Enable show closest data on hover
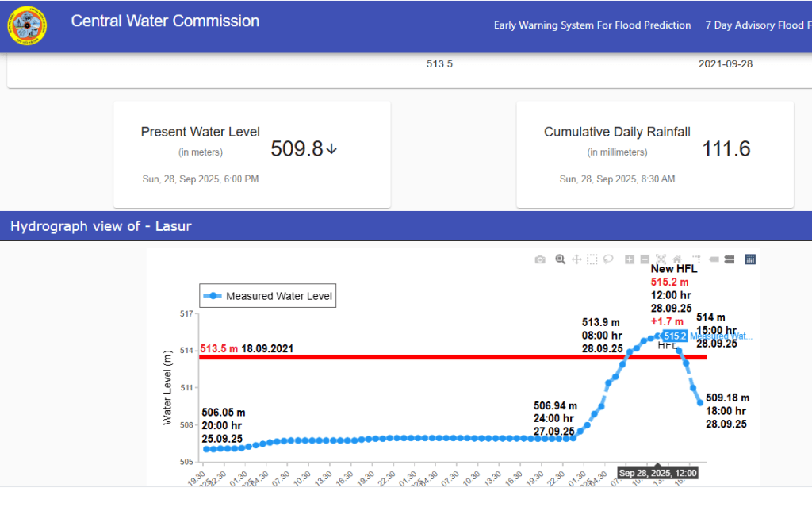Screen dimensions: 812x507 [x=714, y=259]
